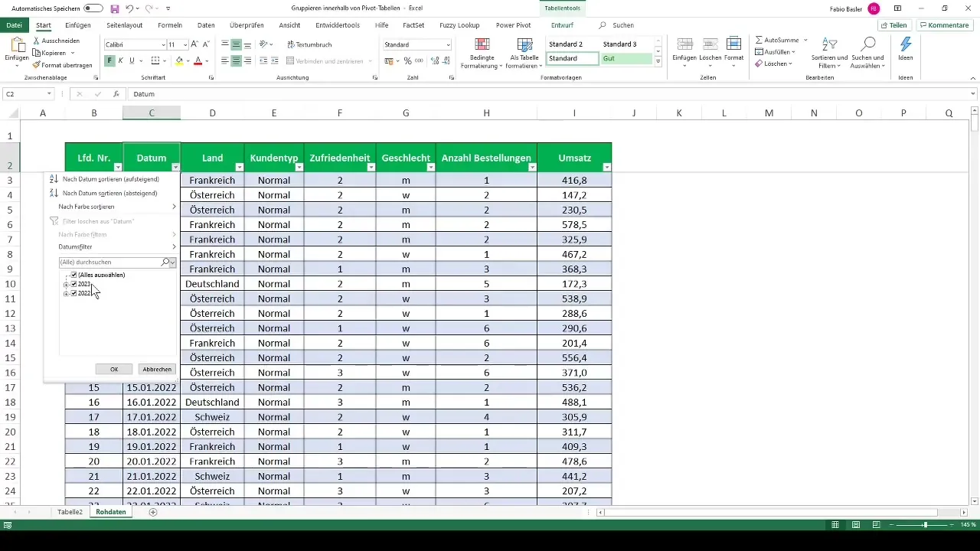Open the font name Calibri dropdown
This screenshot has width=980, height=551.
pos(162,45)
